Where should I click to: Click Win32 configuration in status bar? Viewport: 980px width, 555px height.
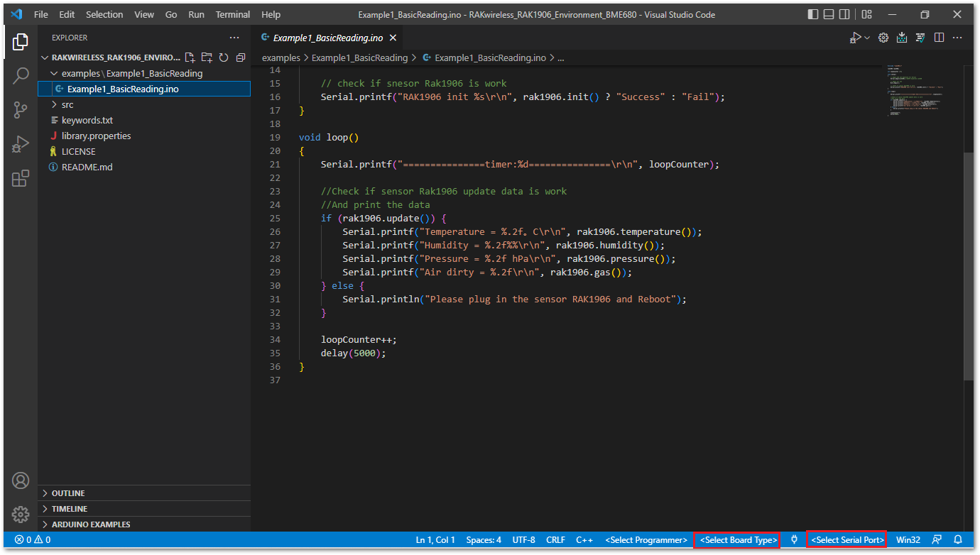[x=908, y=540]
